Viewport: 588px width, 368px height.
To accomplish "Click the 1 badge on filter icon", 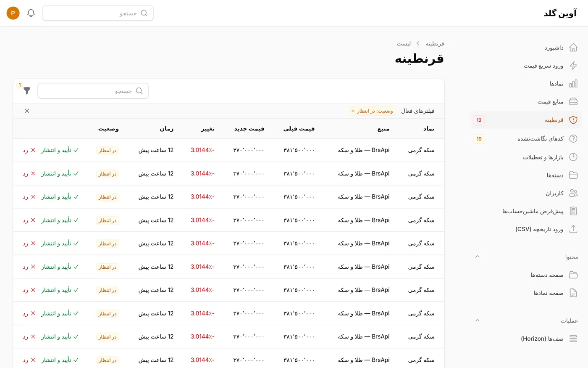I will click(x=19, y=85).
